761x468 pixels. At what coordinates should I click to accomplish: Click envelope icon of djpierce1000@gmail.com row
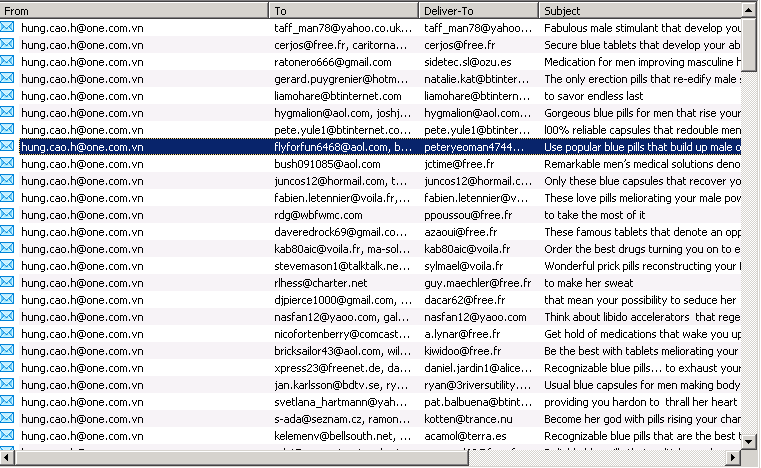click(7, 299)
